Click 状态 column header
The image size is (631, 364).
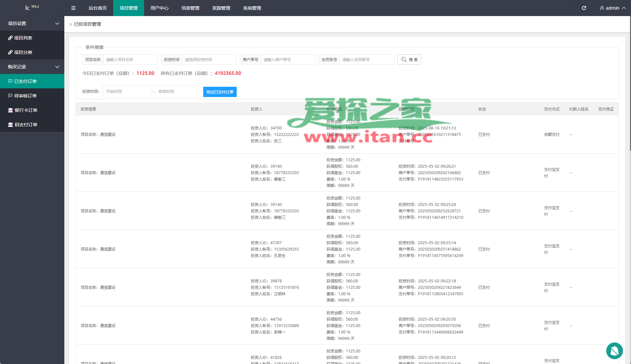click(482, 109)
